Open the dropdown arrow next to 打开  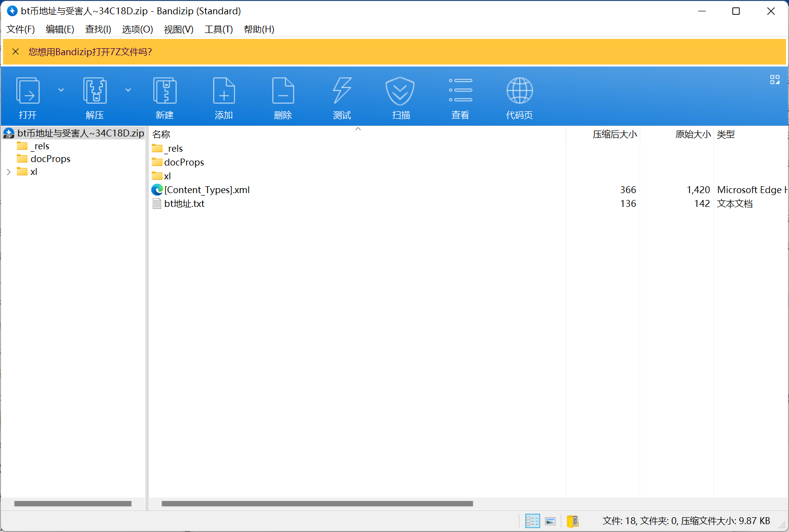pyautogui.click(x=61, y=90)
